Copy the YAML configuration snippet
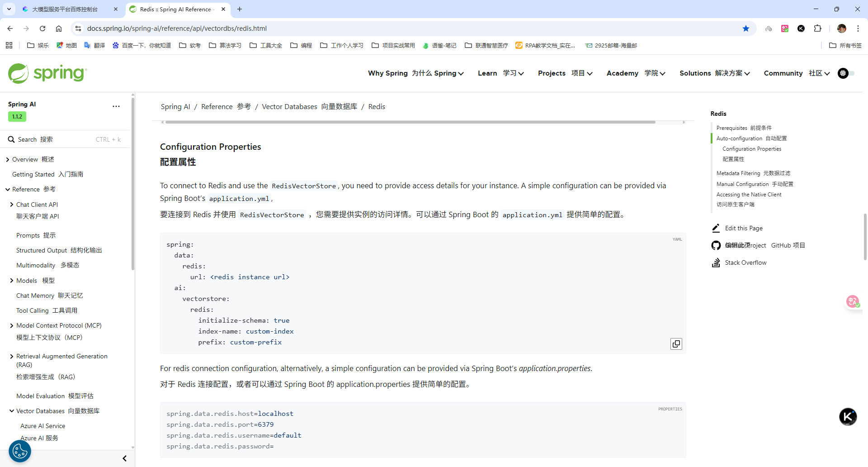 point(676,344)
